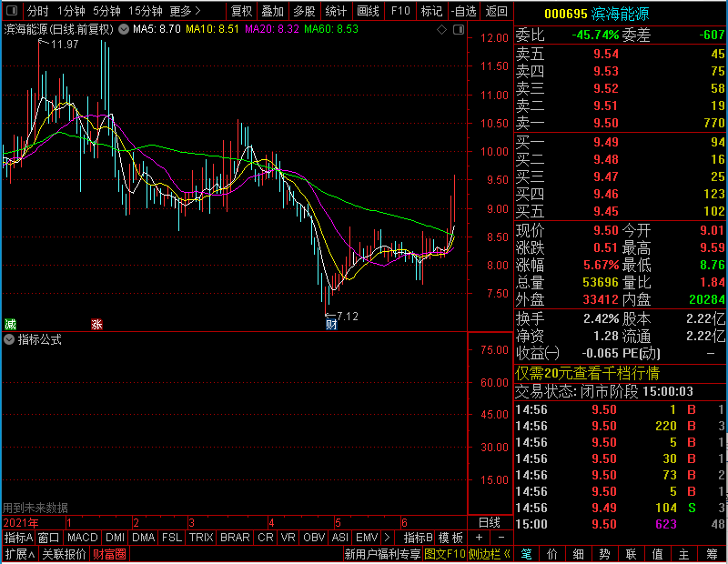The height and width of the screenshot is (564, 728).
Task: Collapse the sidebar with 侧边栏
Action: 490,554
